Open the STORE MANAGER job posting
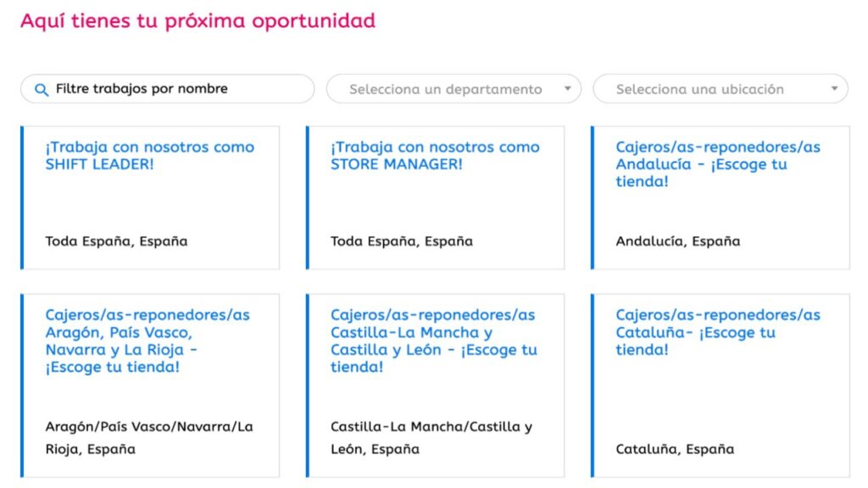868x488 pixels. (x=435, y=156)
